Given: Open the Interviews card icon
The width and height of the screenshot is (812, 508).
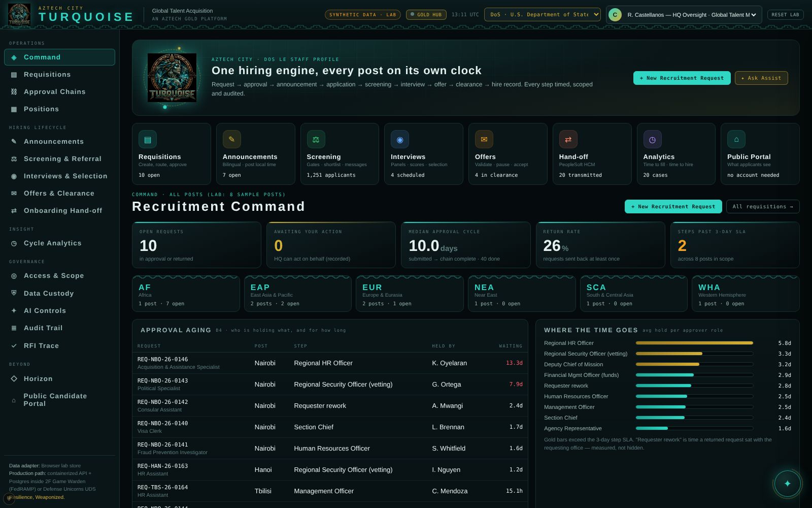Looking at the screenshot, I should click(400, 139).
